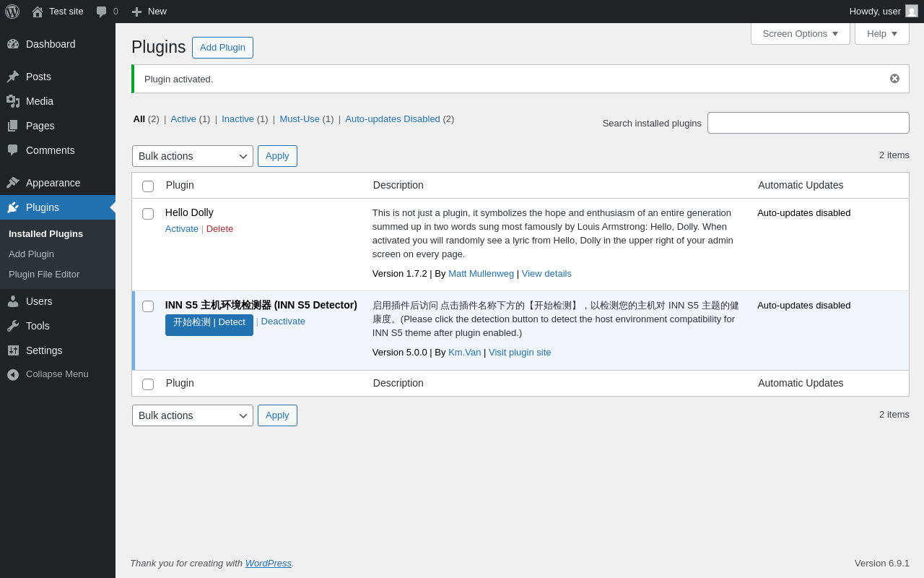Screen dimensions: 924x578
Task: Click the Users person icon
Action: tap(13, 301)
